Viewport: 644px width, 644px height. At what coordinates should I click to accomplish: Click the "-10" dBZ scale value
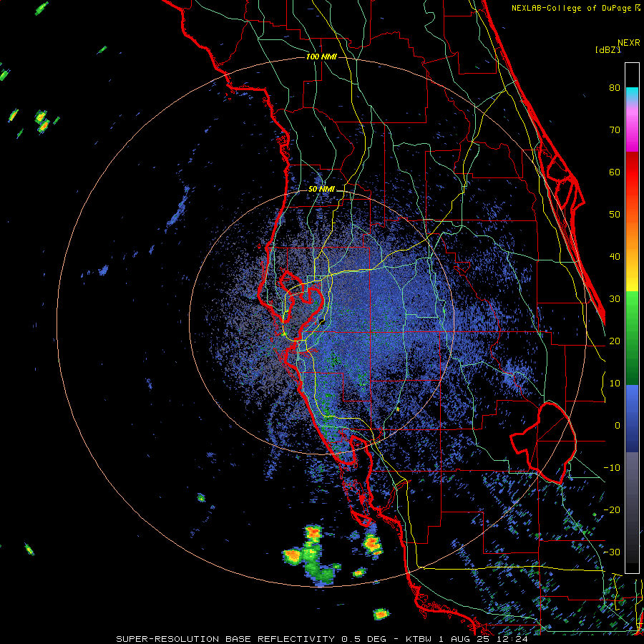612,468
